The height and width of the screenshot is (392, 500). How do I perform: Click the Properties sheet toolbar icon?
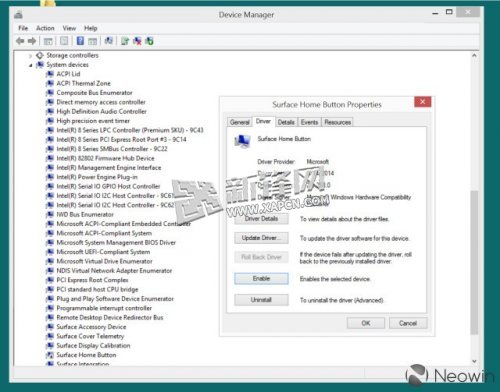[x=64, y=41]
